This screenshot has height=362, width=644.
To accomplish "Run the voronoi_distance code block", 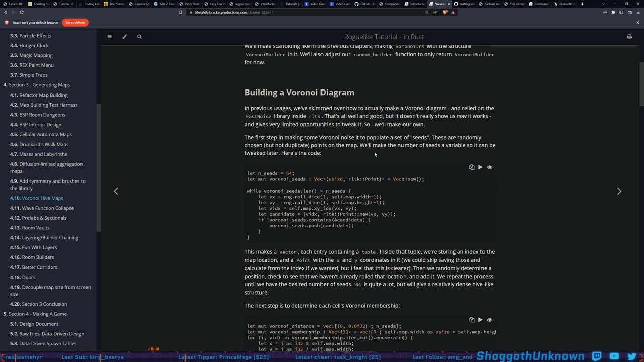I will [x=480, y=320].
